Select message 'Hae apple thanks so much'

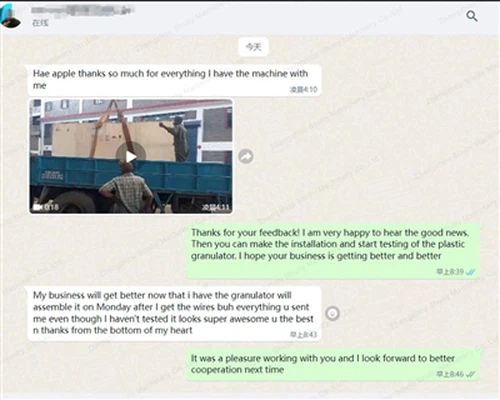174,80
